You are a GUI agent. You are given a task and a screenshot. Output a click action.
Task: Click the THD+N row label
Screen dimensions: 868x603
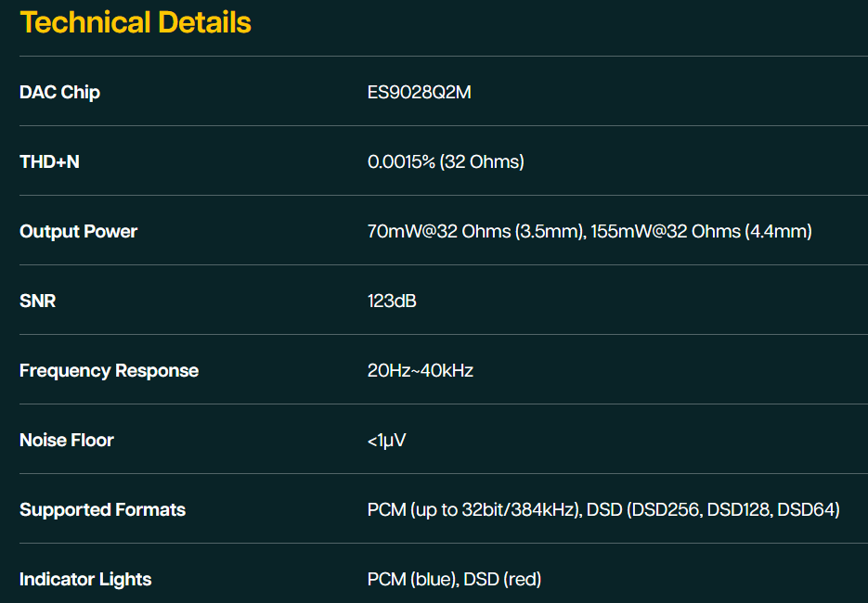[50, 161]
